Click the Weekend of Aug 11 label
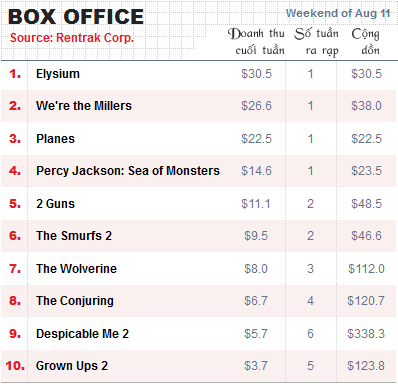The width and height of the screenshot is (398, 384). pos(338,13)
